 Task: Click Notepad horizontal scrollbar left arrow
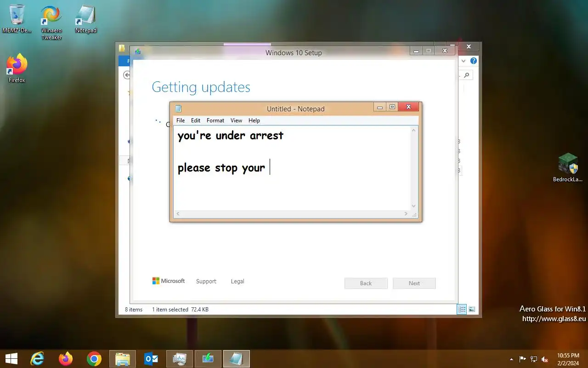click(178, 214)
